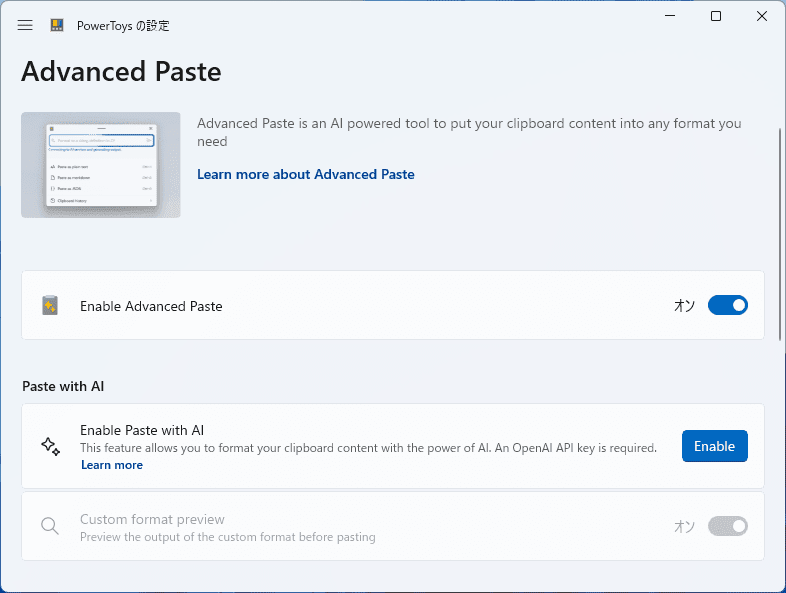The height and width of the screenshot is (593, 786).
Task: Maximize the PowerToys settings window
Action: pyautogui.click(x=716, y=16)
